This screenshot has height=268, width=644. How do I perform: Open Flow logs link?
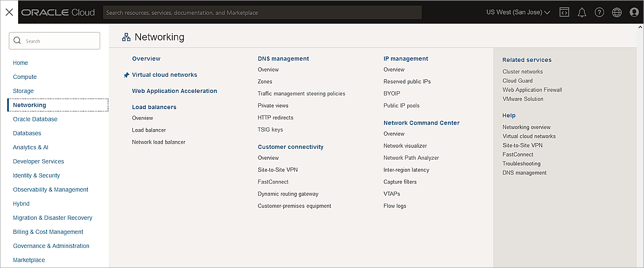[395, 206]
